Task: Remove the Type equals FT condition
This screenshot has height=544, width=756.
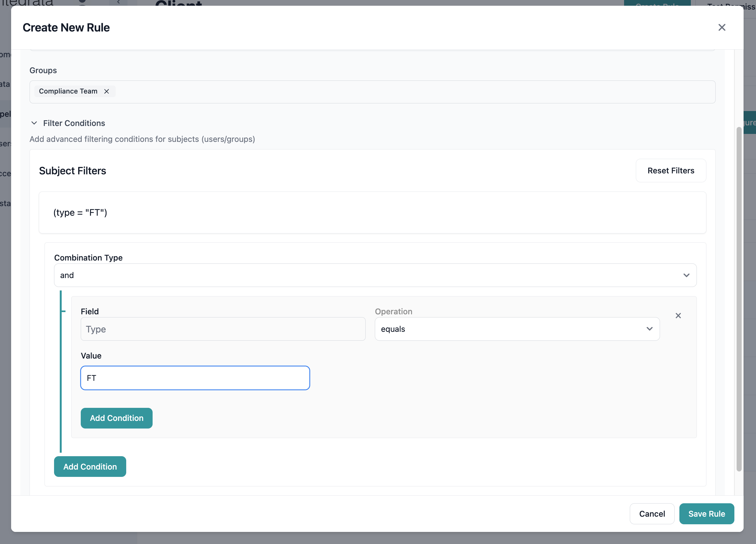Action: pyautogui.click(x=678, y=315)
